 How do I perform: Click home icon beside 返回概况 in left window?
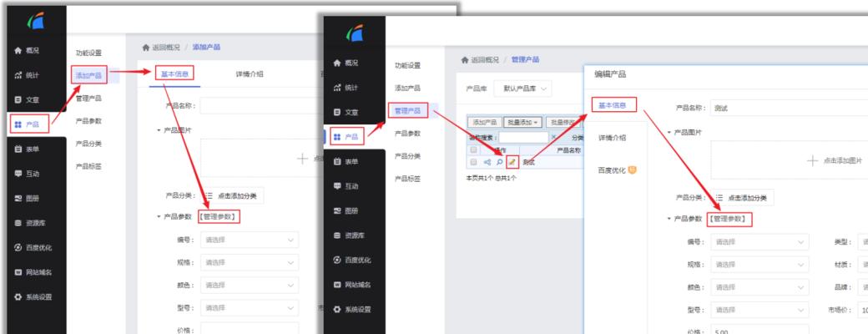coord(146,48)
